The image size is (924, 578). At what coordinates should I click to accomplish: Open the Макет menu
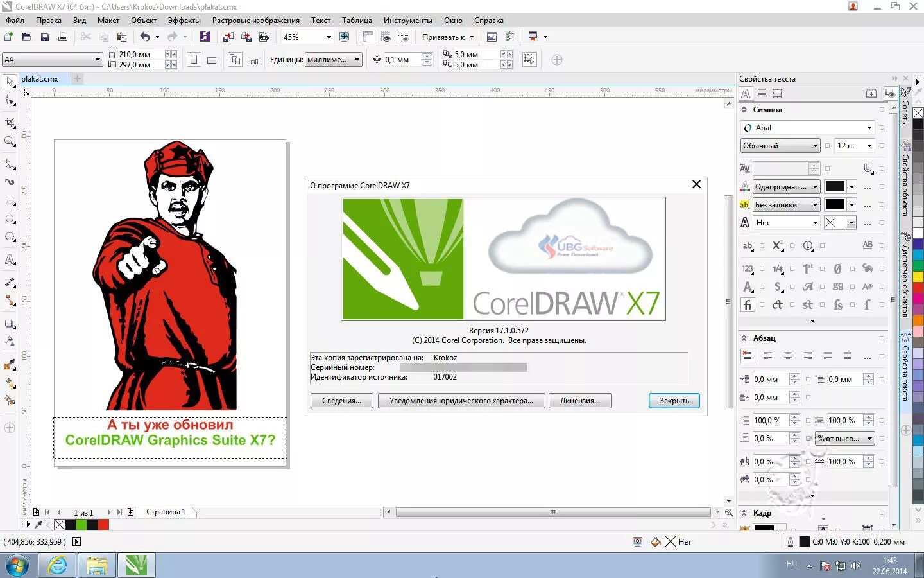tap(108, 21)
